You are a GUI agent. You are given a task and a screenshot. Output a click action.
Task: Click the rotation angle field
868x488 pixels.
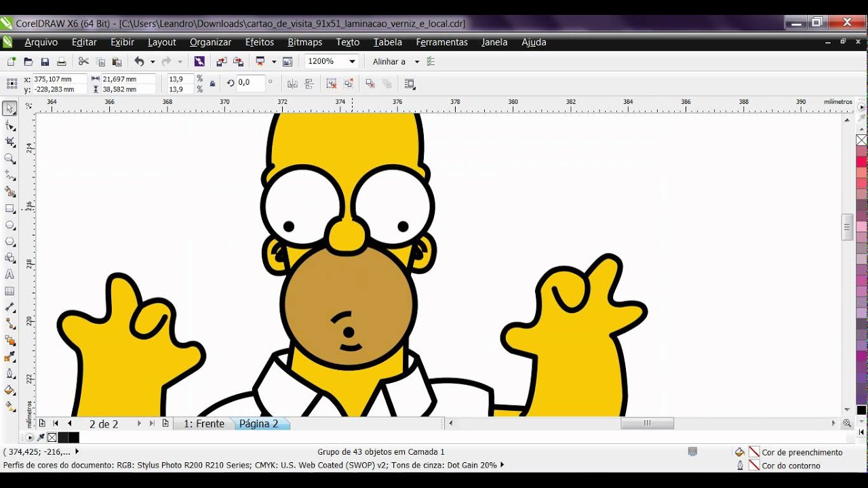coord(251,83)
